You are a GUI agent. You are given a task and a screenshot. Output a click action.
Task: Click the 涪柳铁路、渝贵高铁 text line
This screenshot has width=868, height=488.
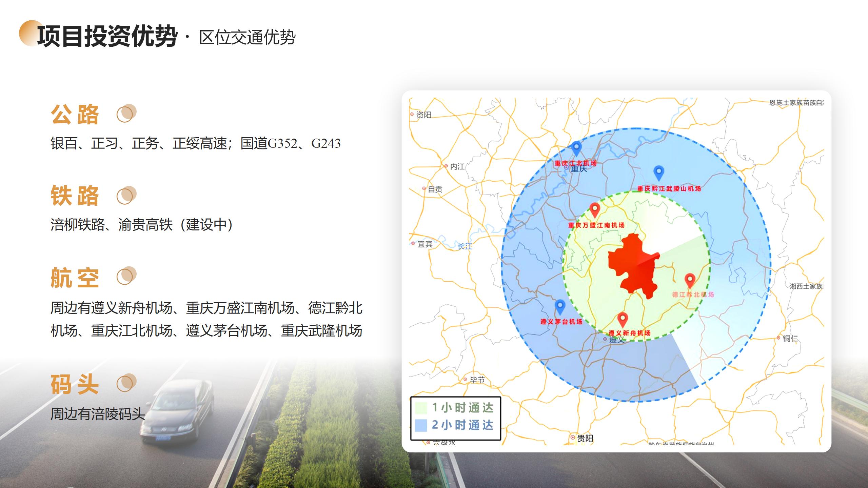point(142,224)
